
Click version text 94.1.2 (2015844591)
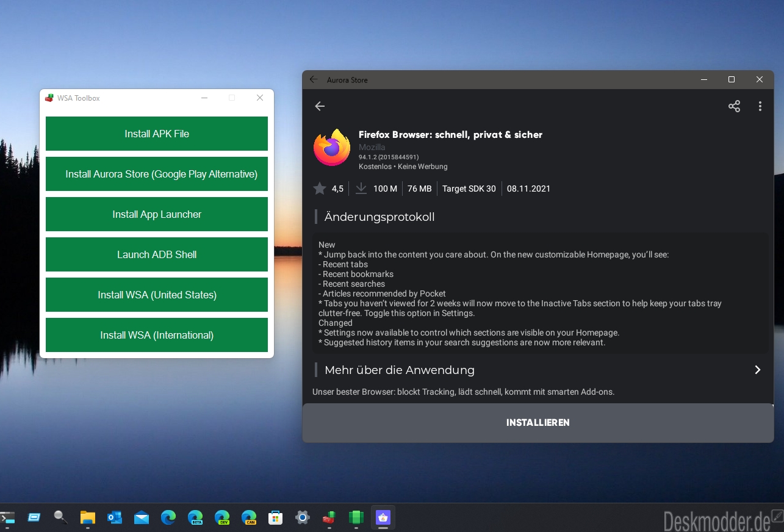389,157
